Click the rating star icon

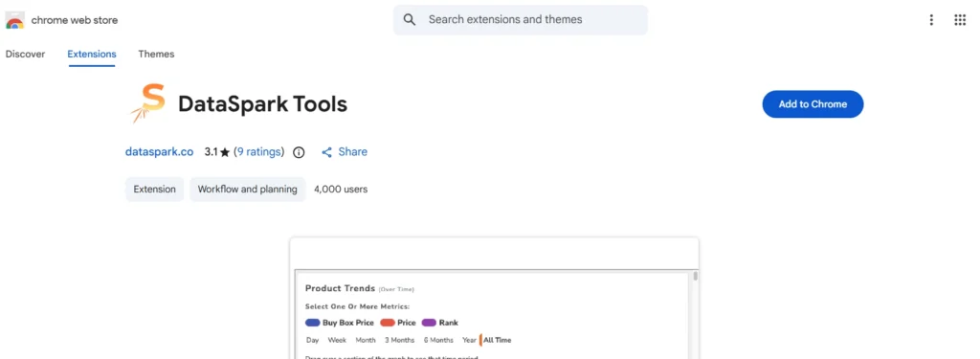(x=225, y=152)
